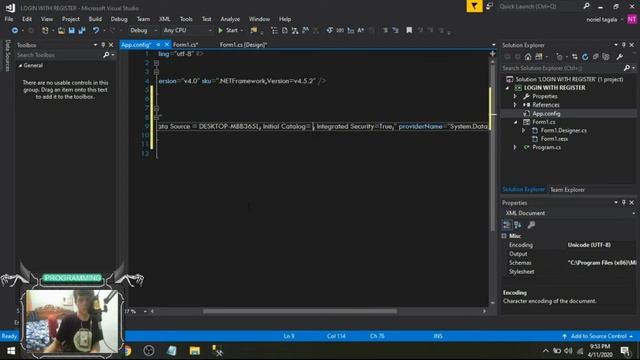Screen dimensions: 640x360
Task: Click the Find in Files icon beside Start
Action: coord(254,30)
